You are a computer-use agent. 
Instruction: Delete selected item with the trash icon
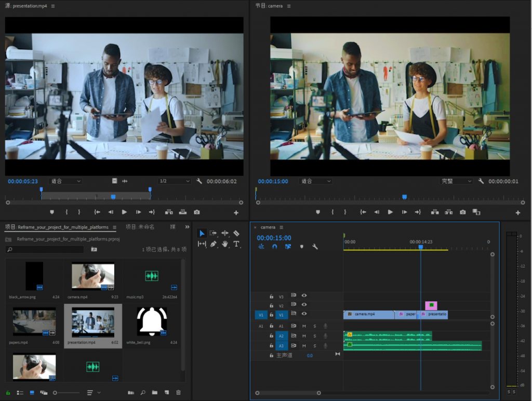[179, 393]
